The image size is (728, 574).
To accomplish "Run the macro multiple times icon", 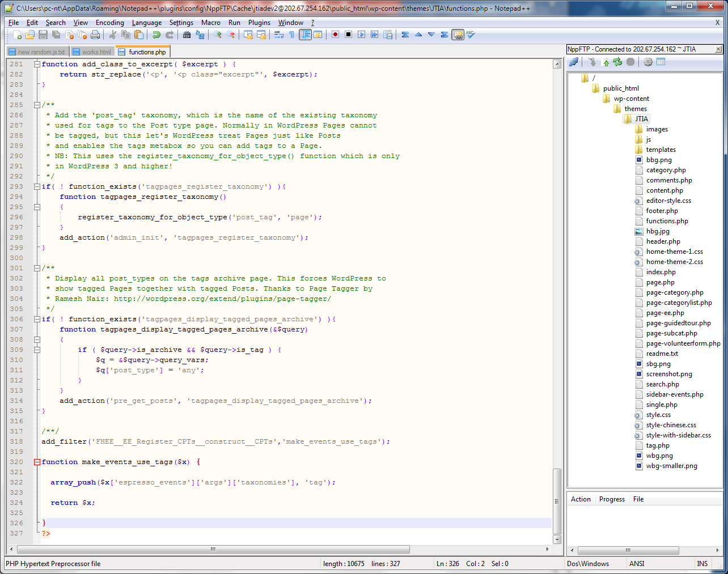I will pos(374,35).
